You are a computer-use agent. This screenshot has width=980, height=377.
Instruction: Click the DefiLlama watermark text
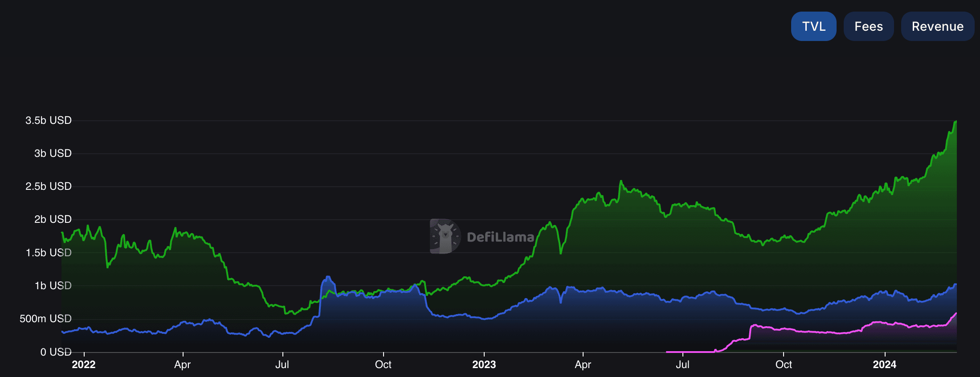[x=500, y=237]
